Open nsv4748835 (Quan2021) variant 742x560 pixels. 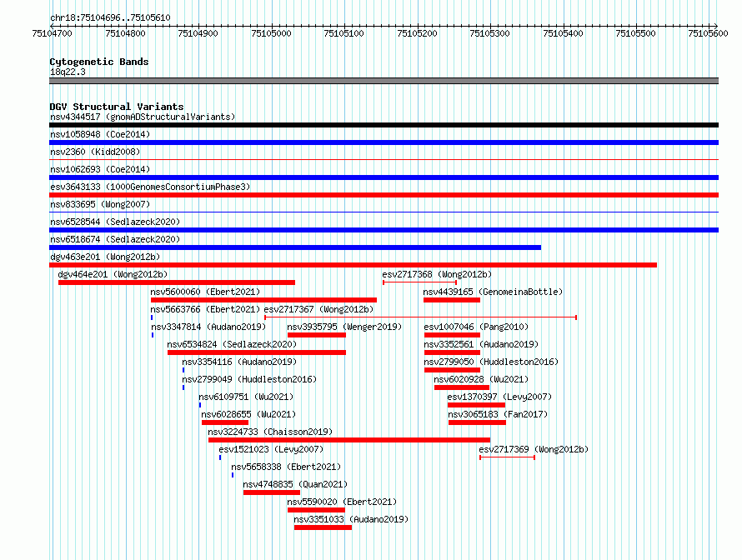point(295,484)
